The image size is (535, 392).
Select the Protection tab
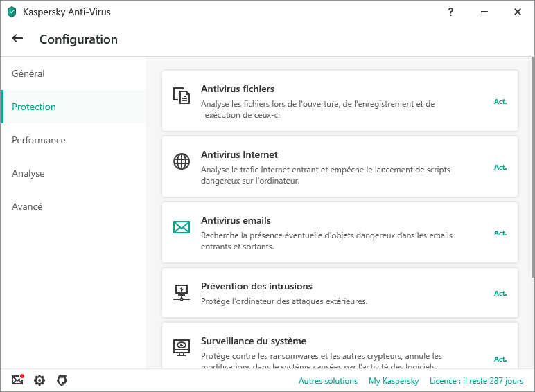73,107
